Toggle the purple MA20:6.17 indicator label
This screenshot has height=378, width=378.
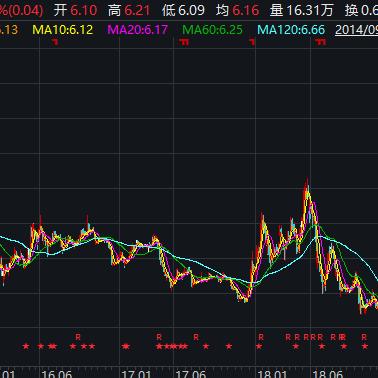pos(138,30)
